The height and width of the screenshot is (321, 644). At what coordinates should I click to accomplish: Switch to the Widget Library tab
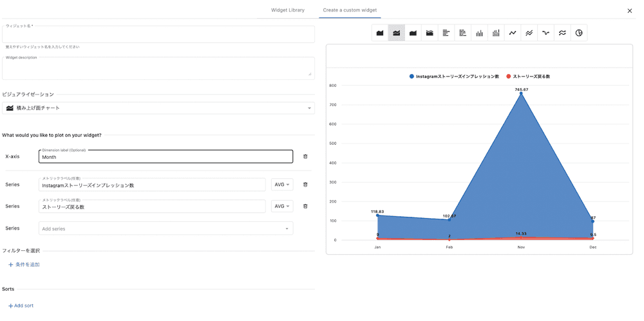[288, 10]
